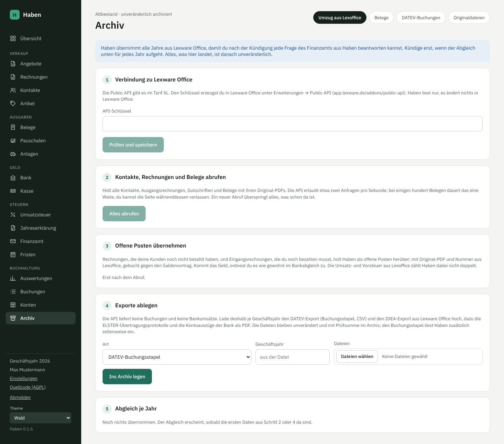Click the Abgleich je Jahr heading

136,409
